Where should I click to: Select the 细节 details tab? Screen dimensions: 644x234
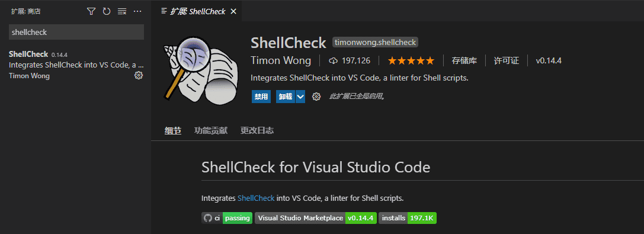tap(173, 130)
